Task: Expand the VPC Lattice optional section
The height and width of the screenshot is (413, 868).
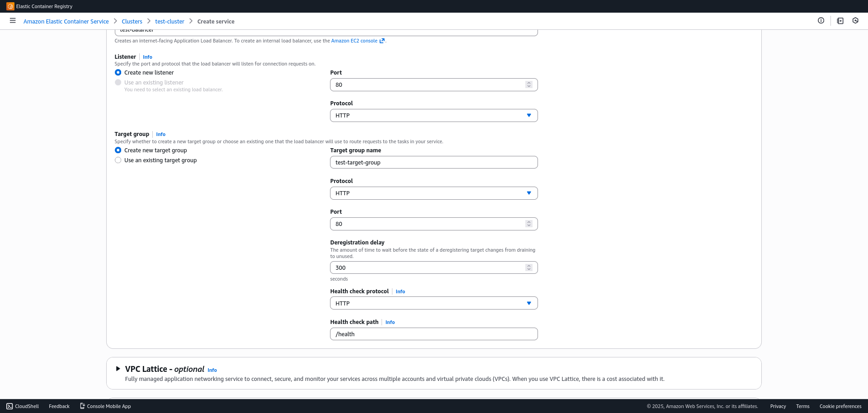Action: [x=118, y=369]
